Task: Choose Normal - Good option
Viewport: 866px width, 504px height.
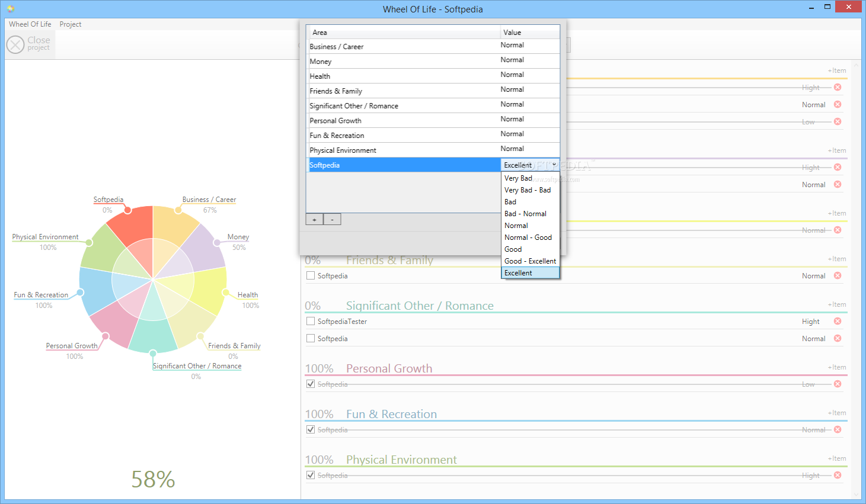Action: pyautogui.click(x=530, y=237)
